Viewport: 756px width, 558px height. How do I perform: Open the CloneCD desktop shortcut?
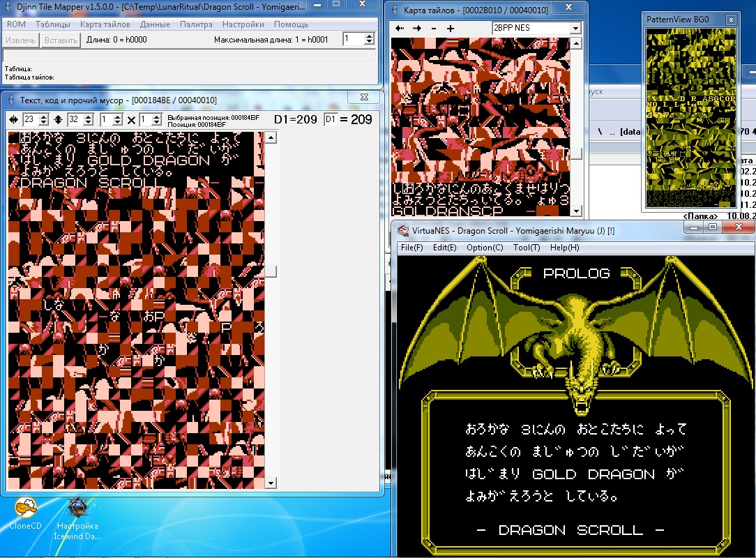coord(25,514)
